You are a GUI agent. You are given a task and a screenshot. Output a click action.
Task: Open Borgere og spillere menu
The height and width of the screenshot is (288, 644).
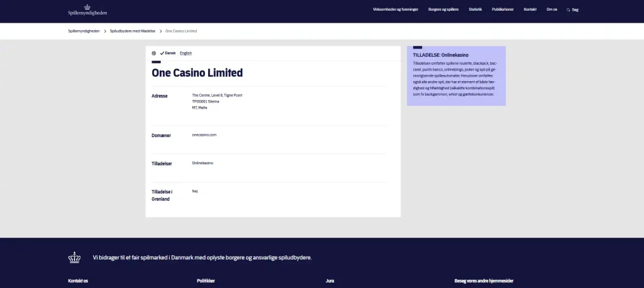[443, 9]
